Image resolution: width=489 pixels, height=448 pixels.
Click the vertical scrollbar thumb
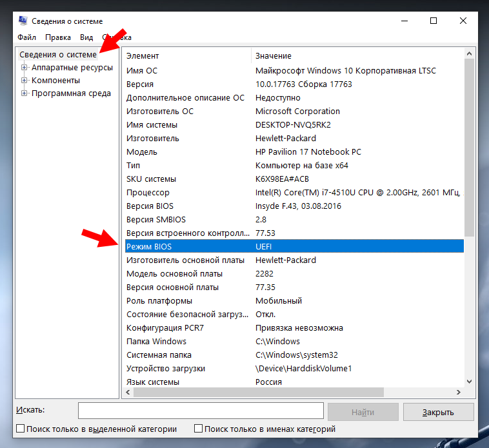pos(469,148)
